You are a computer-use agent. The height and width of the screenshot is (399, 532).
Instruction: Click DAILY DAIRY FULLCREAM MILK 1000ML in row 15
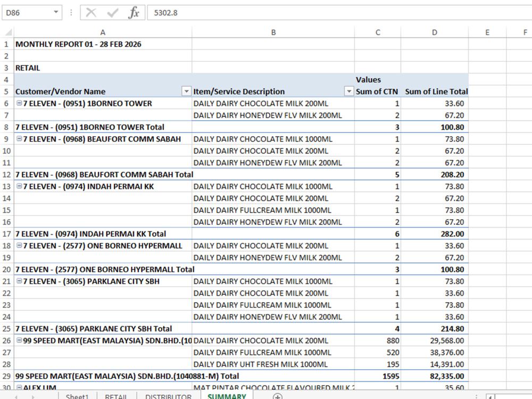(273, 210)
